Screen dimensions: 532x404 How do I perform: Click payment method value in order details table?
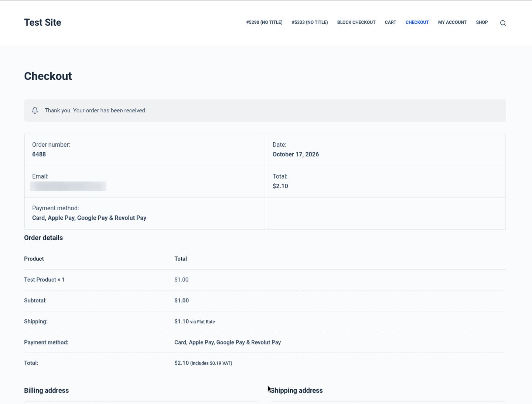click(x=228, y=342)
